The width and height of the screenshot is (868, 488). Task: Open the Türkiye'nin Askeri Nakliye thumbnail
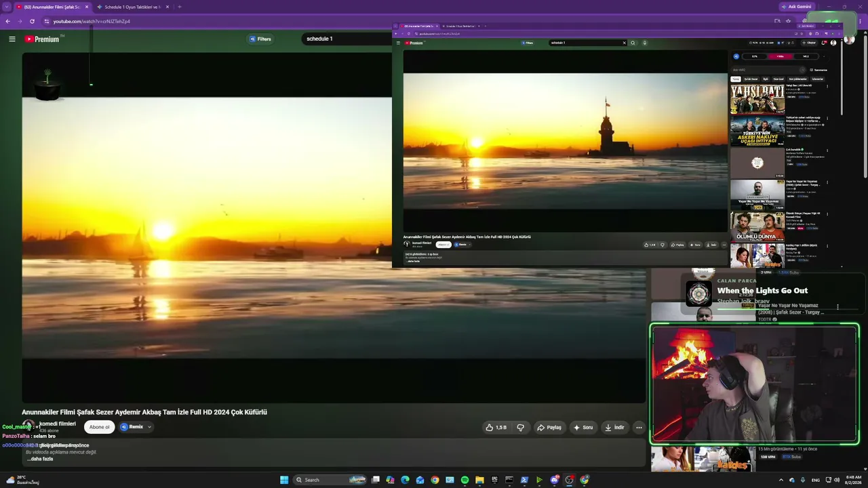click(x=757, y=131)
